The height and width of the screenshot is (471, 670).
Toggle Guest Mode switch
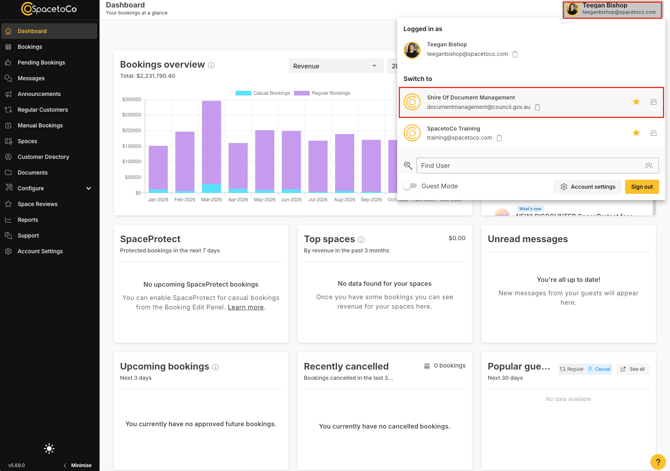410,186
